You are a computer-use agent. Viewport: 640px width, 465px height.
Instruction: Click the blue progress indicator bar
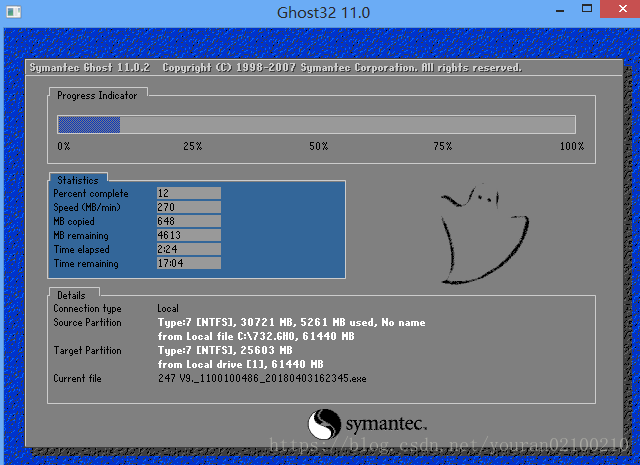pyautogui.click(x=89, y=125)
